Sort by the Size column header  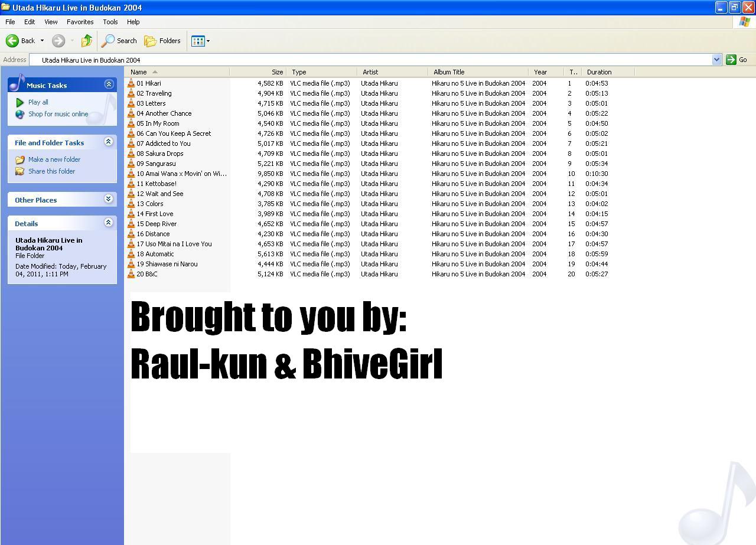coord(258,72)
